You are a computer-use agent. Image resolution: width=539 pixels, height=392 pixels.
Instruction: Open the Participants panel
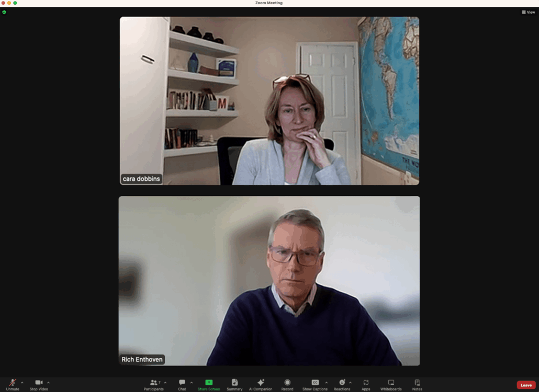point(153,384)
